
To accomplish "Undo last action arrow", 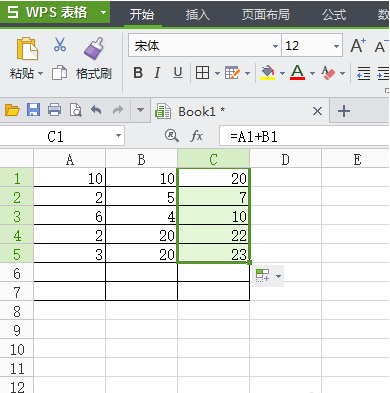I will coord(96,110).
